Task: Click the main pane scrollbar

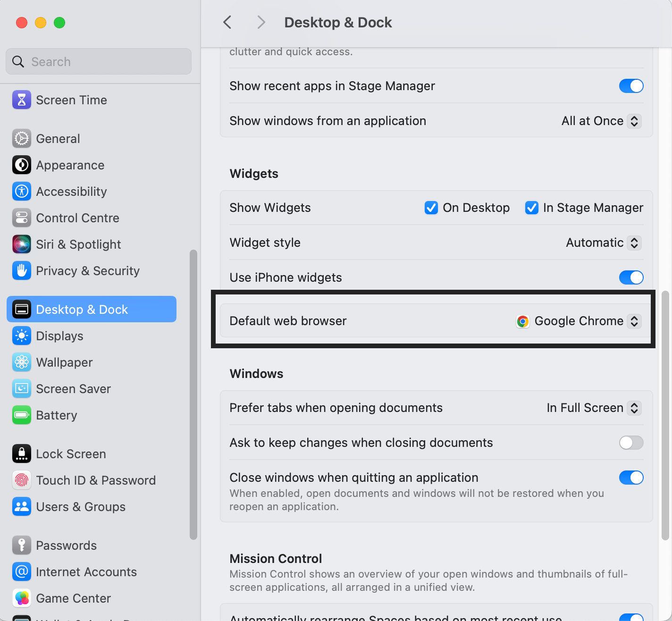Action: click(x=665, y=415)
